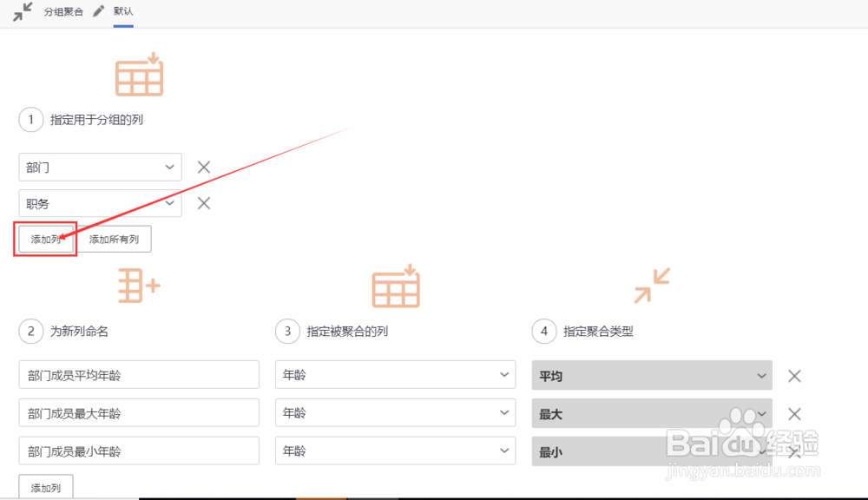Select the 分组聚合 title in the header
Viewport: 868px width, 500px height.
pyautogui.click(x=64, y=11)
